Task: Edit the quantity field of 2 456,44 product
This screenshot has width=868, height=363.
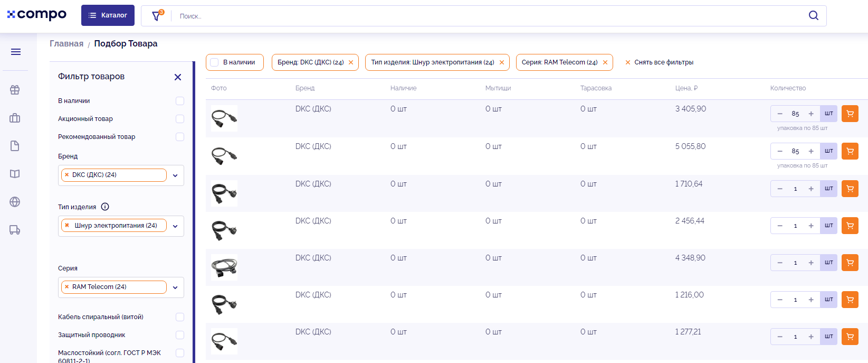Action: click(x=795, y=226)
